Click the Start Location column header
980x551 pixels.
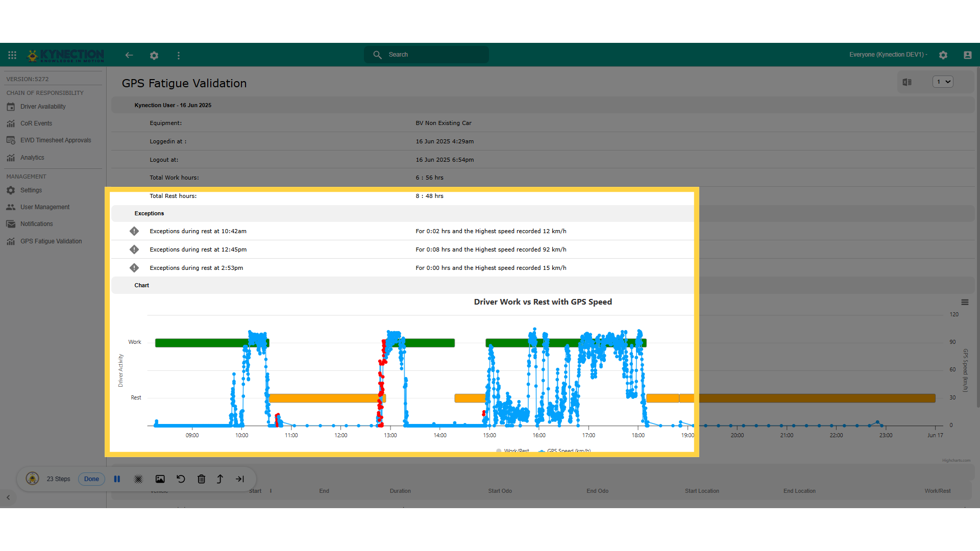[x=702, y=491]
